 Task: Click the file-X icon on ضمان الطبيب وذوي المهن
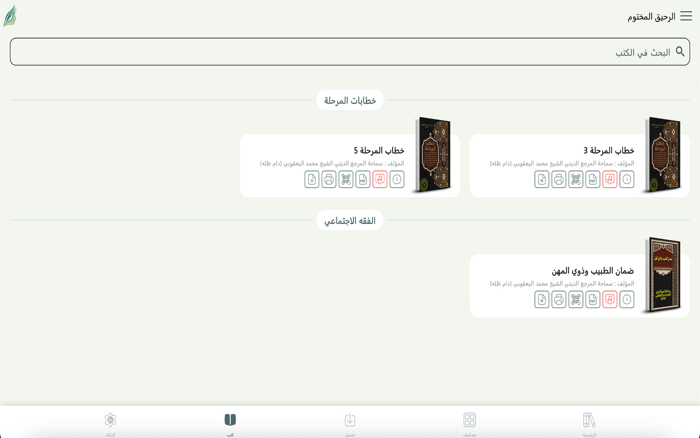542,300
